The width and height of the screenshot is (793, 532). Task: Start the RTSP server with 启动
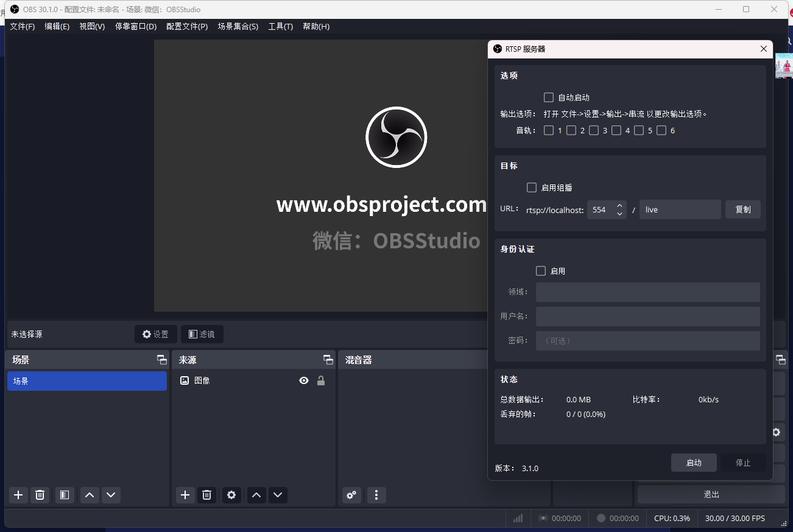pos(694,463)
